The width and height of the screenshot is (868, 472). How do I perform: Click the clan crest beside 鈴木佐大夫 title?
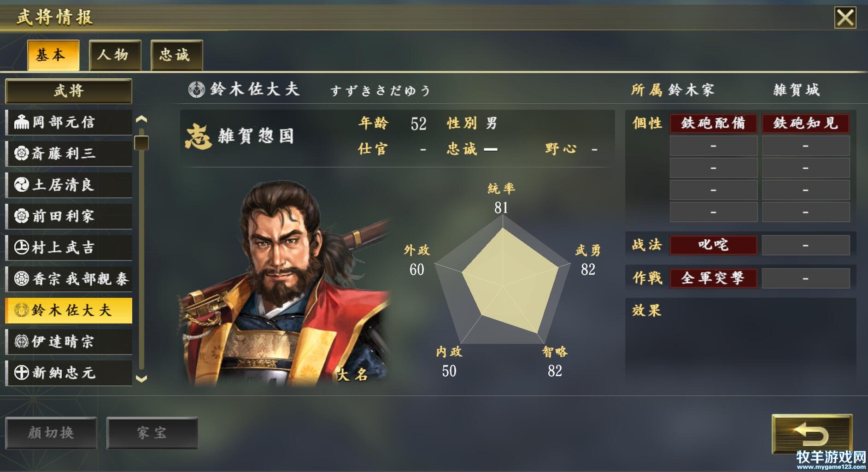pos(197,89)
